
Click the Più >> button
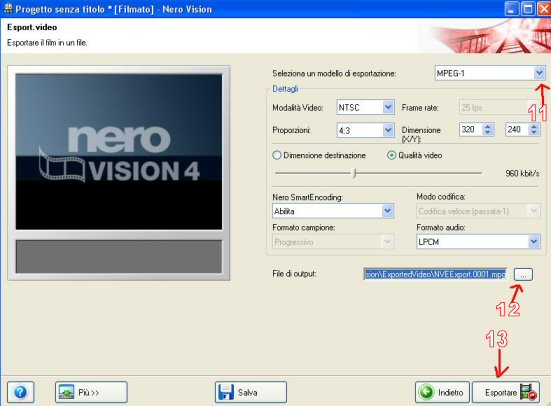tap(91, 392)
